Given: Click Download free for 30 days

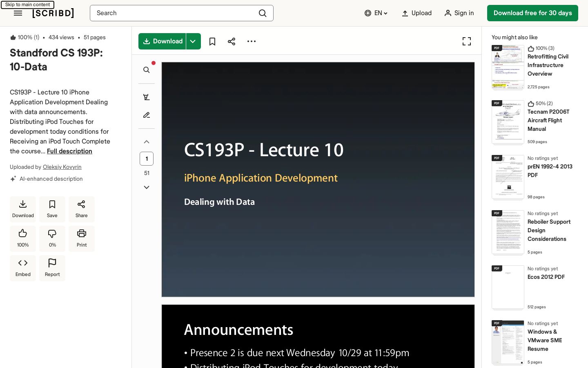Looking at the screenshot, I should (532, 13).
